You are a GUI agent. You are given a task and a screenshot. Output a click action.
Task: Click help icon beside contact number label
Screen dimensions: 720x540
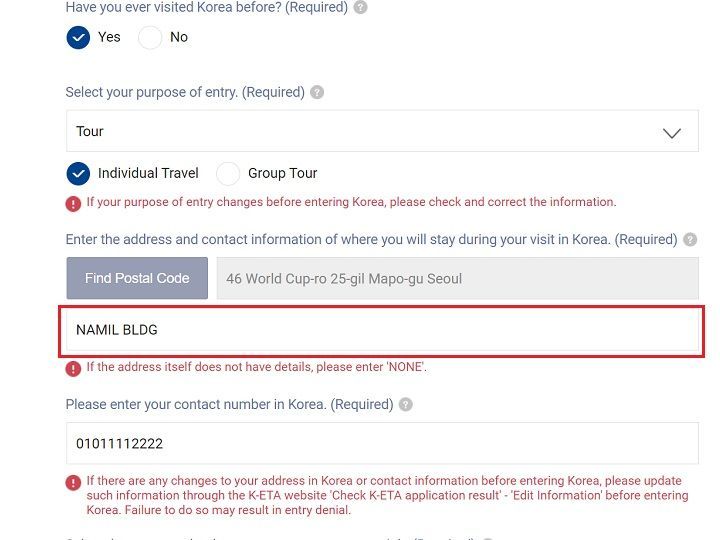click(x=405, y=405)
